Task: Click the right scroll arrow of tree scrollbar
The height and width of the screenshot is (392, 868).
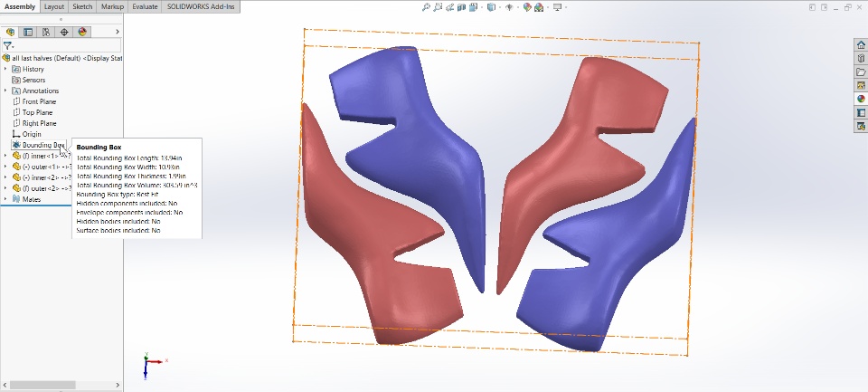Action: coord(118,385)
